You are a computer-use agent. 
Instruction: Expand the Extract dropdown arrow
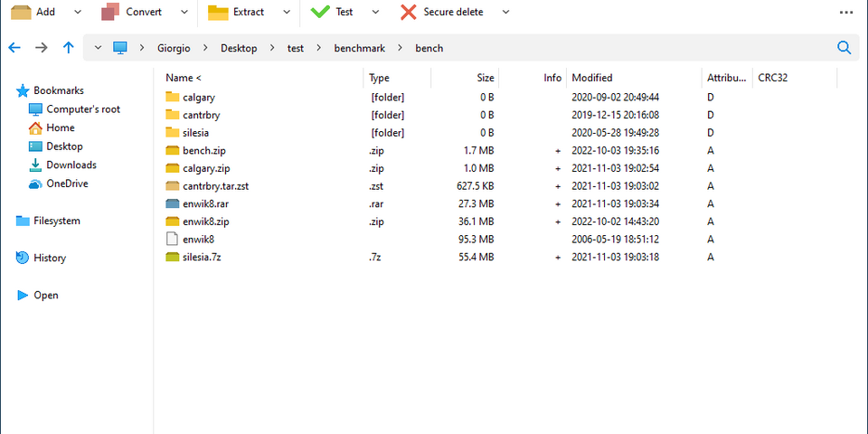[x=287, y=12]
